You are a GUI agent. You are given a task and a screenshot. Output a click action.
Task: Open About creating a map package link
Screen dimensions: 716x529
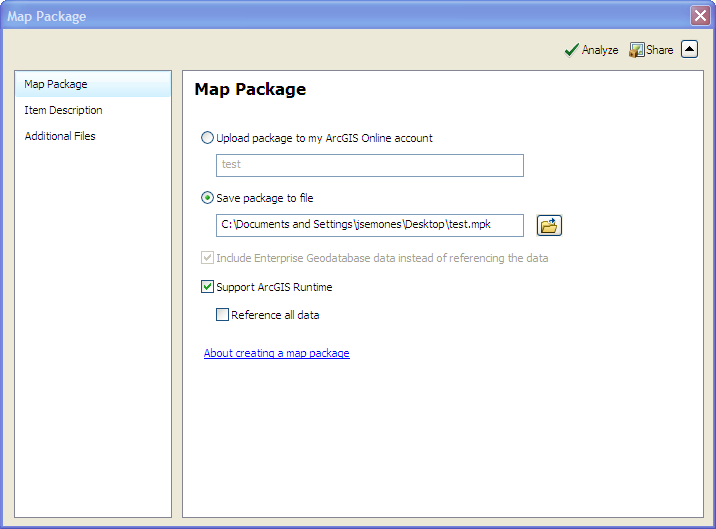tap(277, 353)
